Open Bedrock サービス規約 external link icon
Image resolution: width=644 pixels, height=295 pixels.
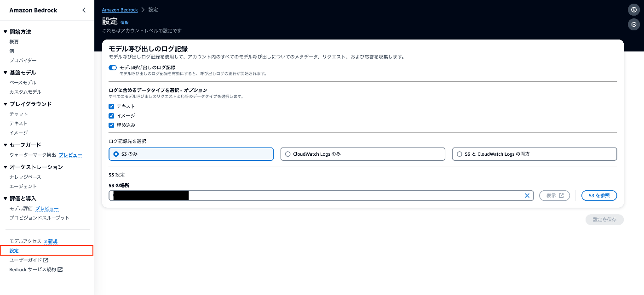click(60, 270)
